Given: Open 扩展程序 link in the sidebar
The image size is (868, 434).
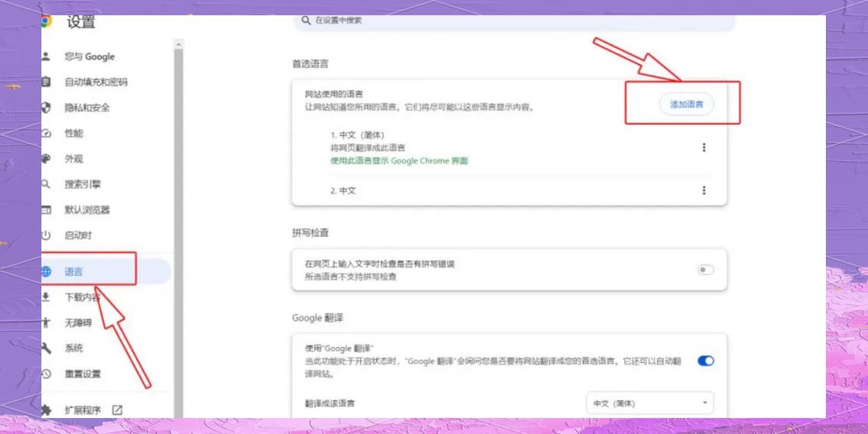Looking at the screenshot, I should point(83,410).
